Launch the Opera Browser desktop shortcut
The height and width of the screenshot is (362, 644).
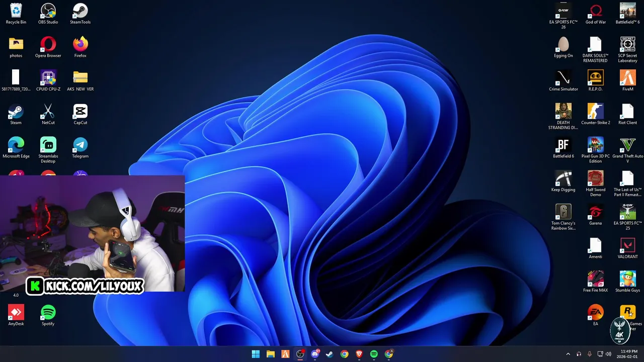coord(48,47)
